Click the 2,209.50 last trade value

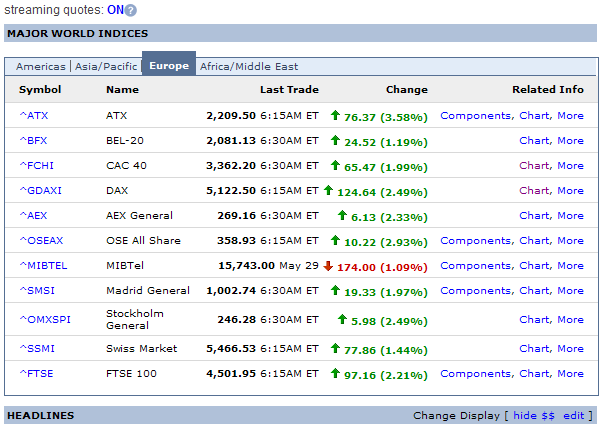(231, 116)
